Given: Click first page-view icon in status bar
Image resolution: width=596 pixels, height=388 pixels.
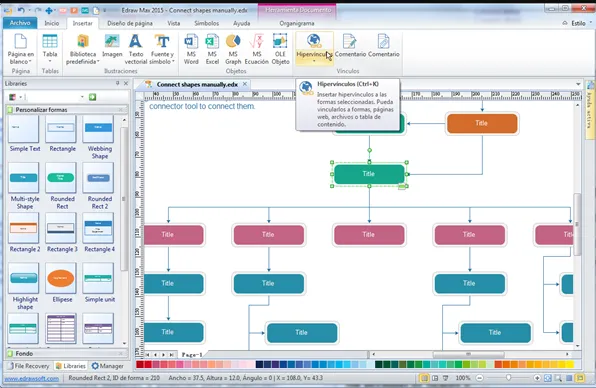Looking at the screenshot, I should (x=424, y=378).
